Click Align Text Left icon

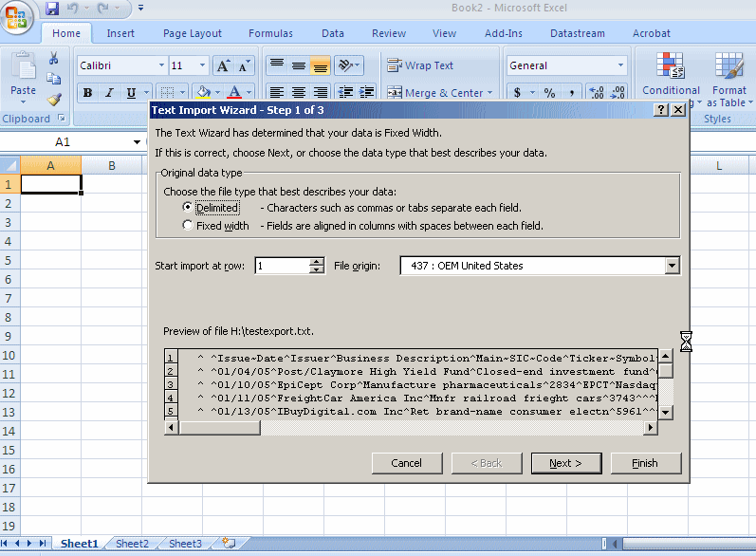tap(277, 93)
